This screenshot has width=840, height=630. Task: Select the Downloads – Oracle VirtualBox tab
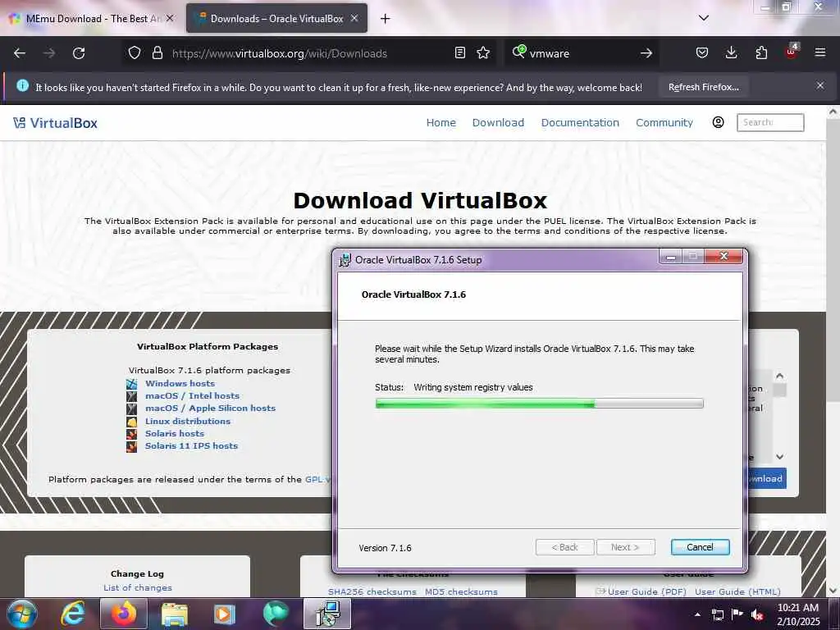coord(276,18)
